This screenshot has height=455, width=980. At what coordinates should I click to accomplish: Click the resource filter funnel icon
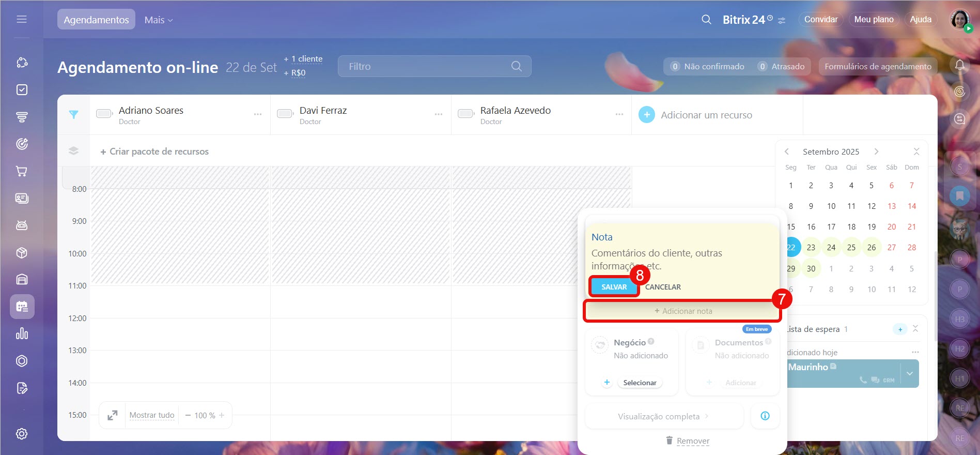(74, 115)
